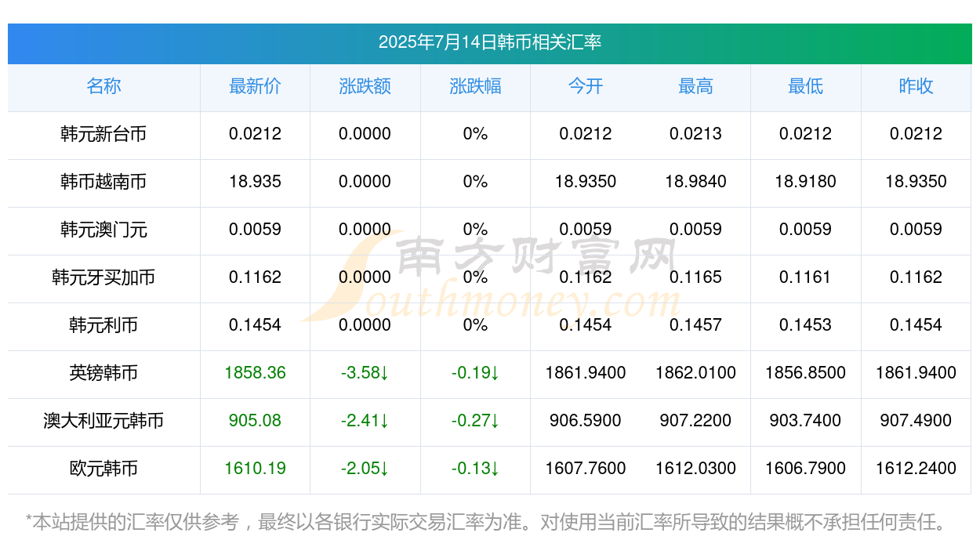Select the 韩币越南币 high value 18.9840

(695, 182)
